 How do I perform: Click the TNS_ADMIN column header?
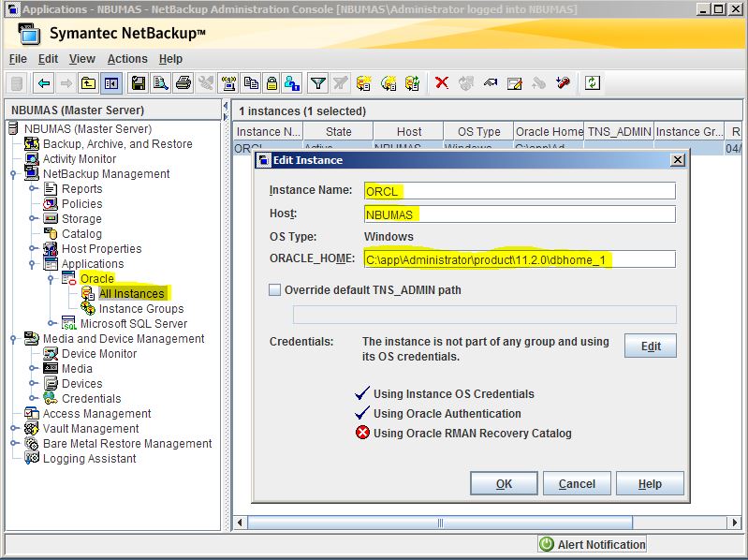[x=619, y=132]
